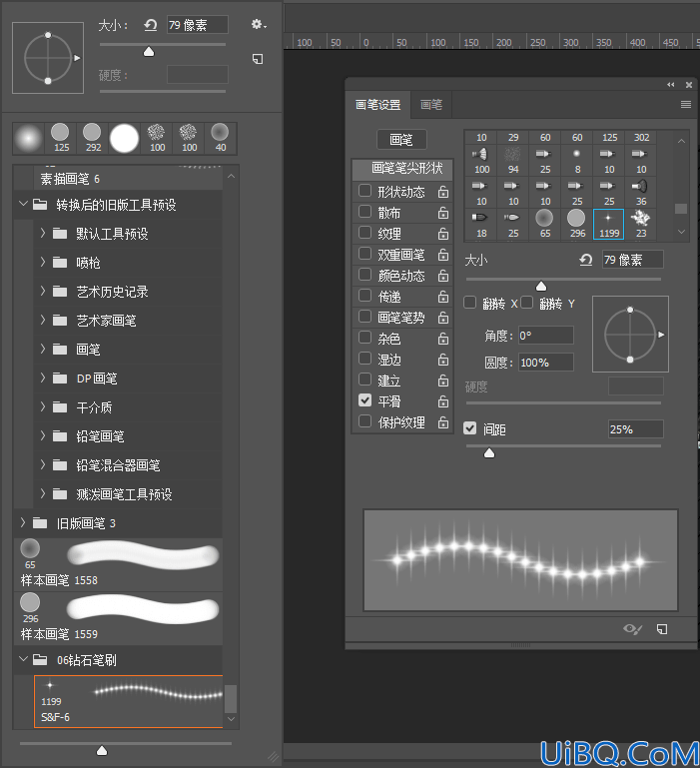700x768 pixels.
Task: Toggle the lock icon next to 双重画笔
Action: (442, 255)
